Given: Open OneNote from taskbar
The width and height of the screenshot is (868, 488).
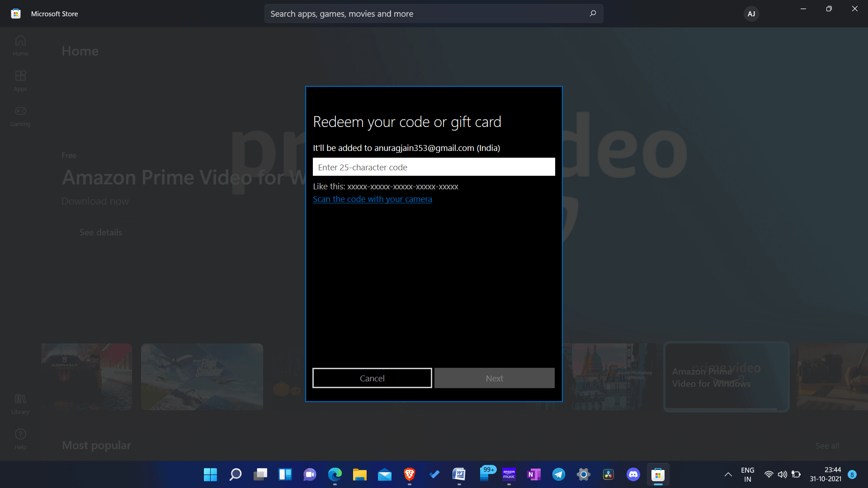Looking at the screenshot, I should pyautogui.click(x=533, y=474).
